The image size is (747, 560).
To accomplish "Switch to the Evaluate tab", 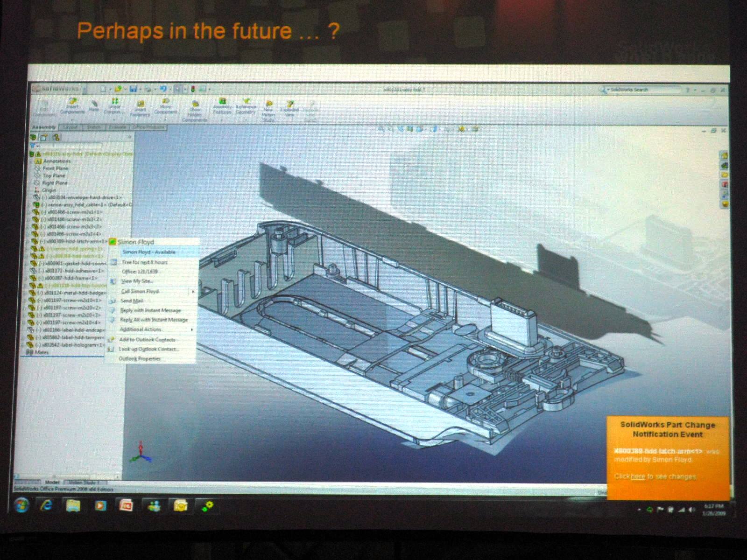I will click(117, 127).
